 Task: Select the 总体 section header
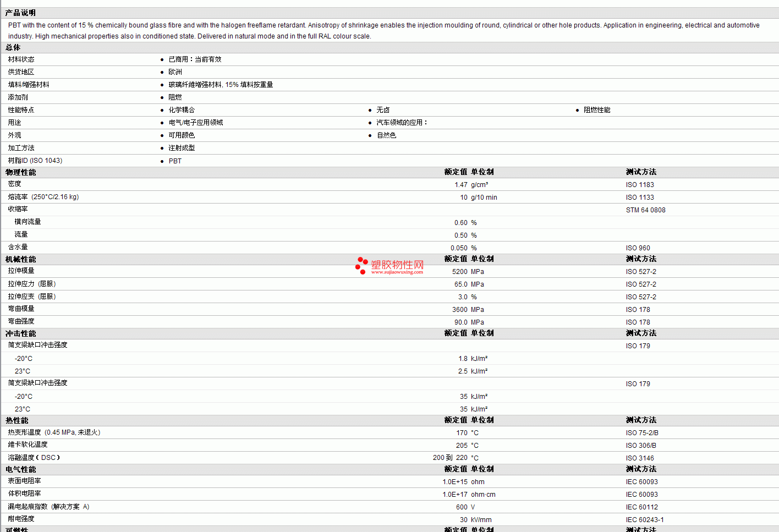point(13,48)
